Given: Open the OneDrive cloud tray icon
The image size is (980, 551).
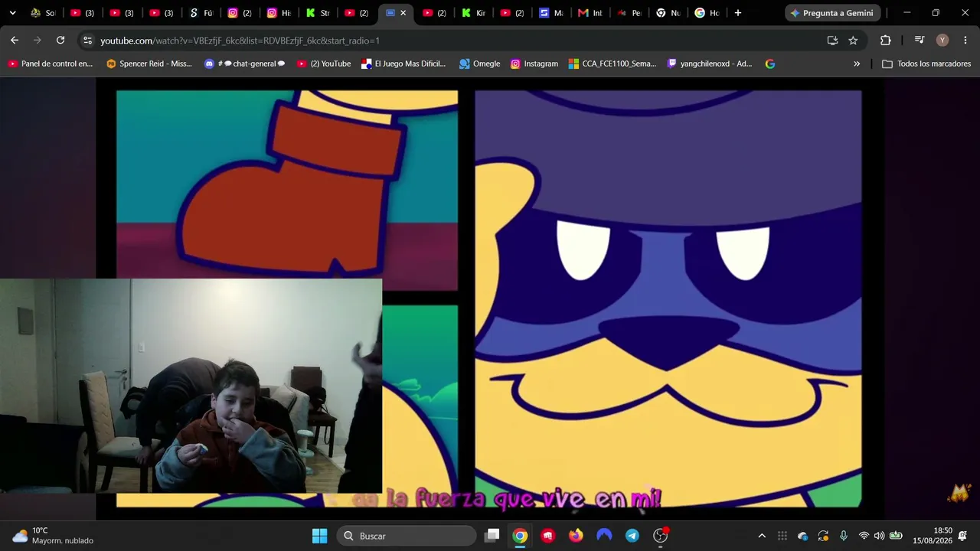Looking at the screenshot, I should click(802, 536).
